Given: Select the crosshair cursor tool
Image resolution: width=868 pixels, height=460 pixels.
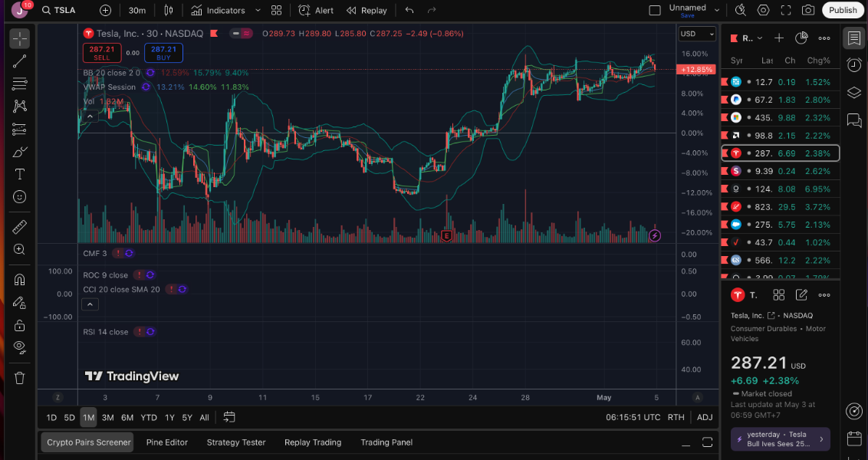Looking at the screenshot, I should (19, 39).
